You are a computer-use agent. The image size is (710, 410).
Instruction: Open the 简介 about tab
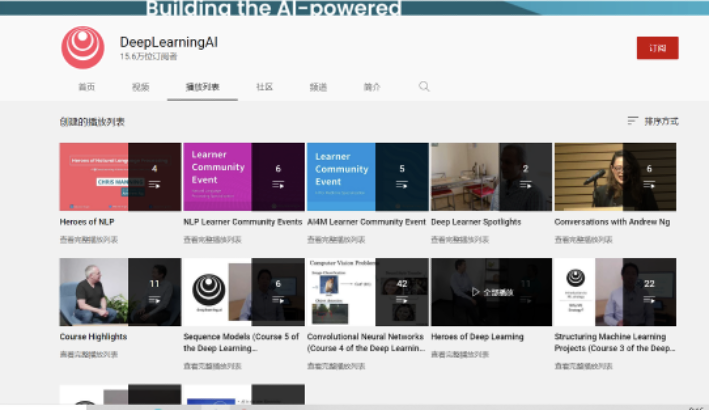coord(372,87)
